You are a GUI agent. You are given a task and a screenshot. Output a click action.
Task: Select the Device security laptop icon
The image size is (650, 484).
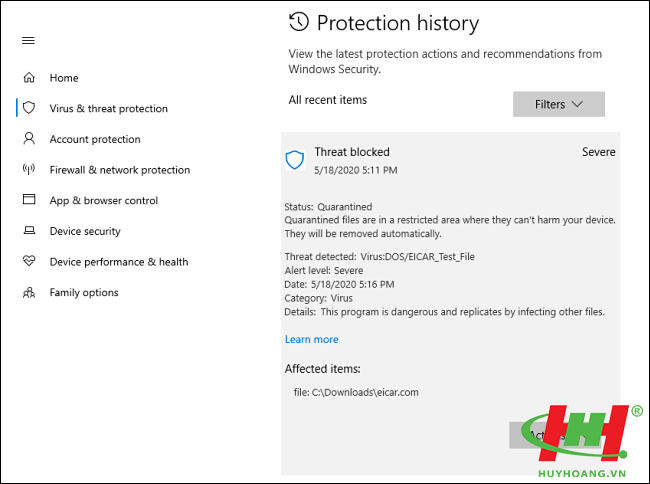29,230
